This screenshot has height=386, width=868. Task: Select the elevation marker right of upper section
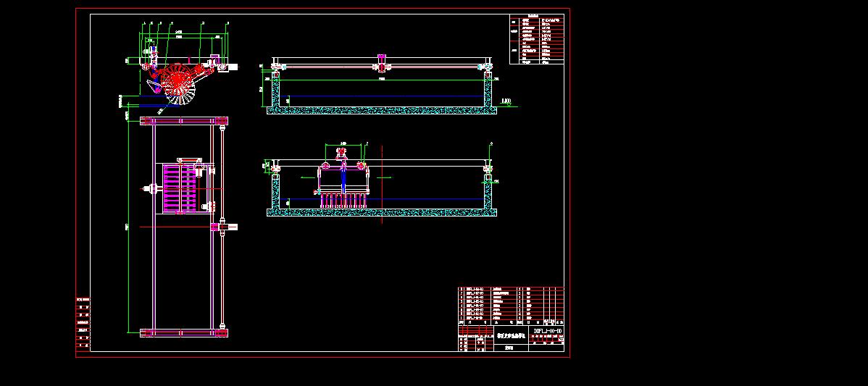(x=506, y=102)
